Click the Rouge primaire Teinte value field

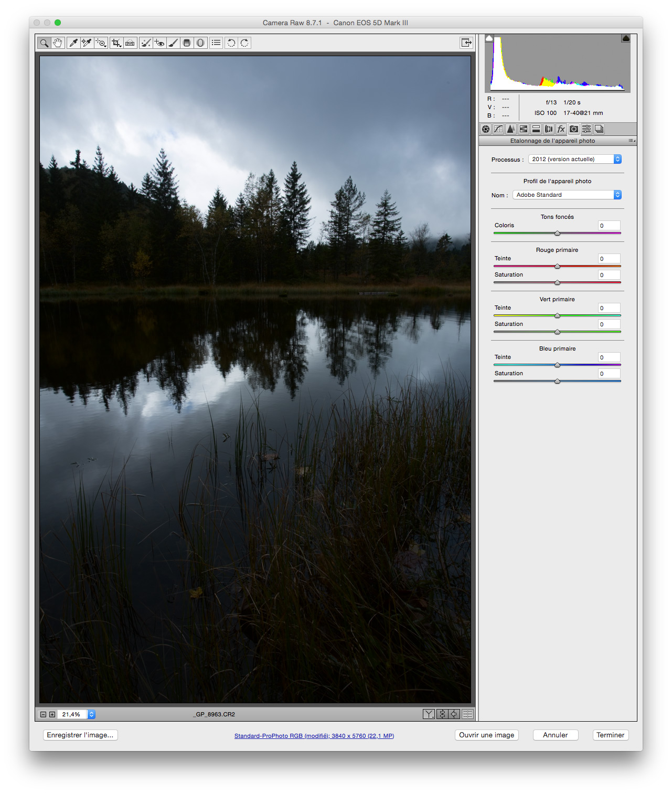(x=609, y=259)
